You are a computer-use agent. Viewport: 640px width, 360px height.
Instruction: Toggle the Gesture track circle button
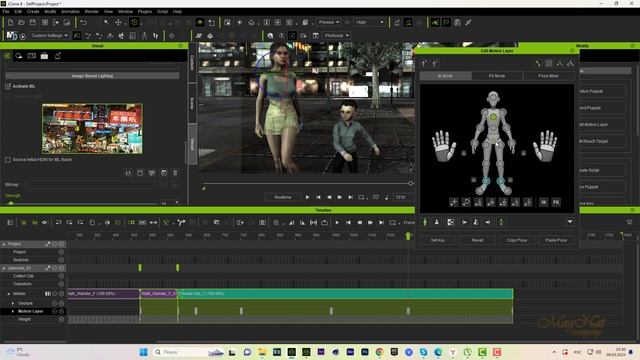click(61, 303)
